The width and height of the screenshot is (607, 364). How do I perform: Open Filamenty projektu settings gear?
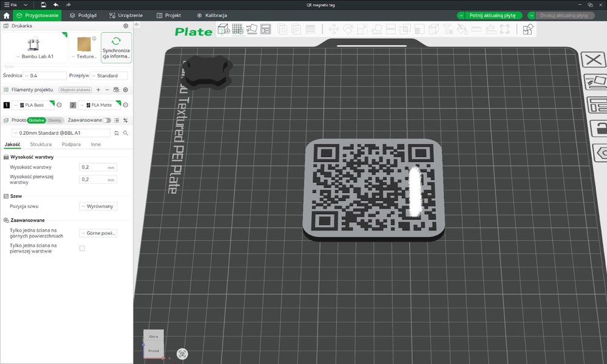point(126,90)
